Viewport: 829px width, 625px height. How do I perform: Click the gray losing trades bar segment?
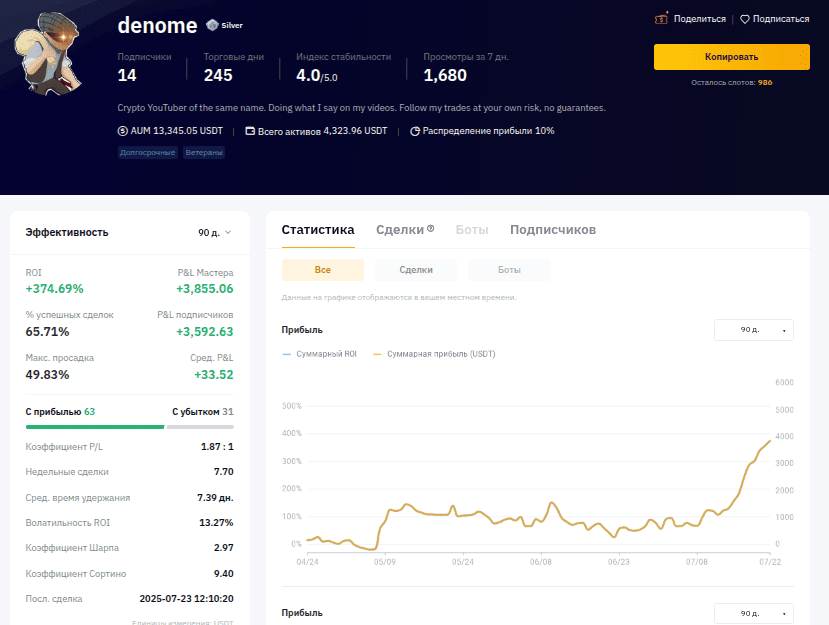200,427
